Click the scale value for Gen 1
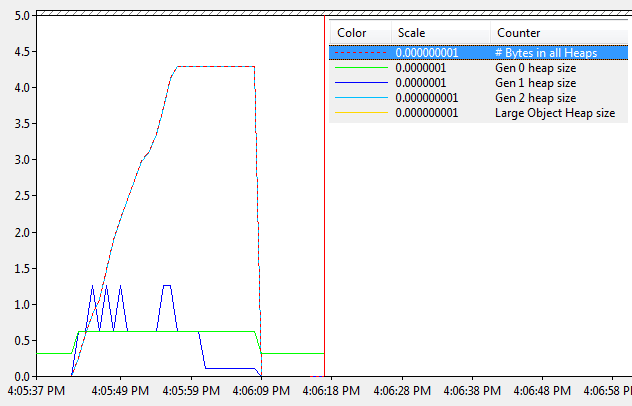Screen dimensions: 632x406 tap(421, 83)
